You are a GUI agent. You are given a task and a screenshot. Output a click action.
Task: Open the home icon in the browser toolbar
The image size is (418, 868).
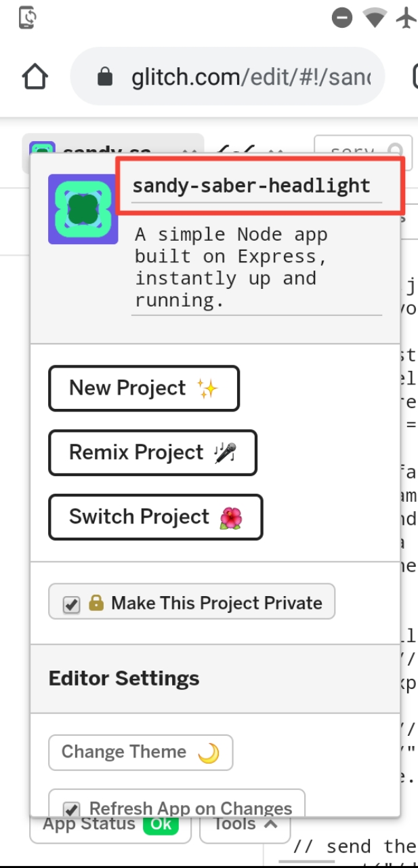coord(34,76)
